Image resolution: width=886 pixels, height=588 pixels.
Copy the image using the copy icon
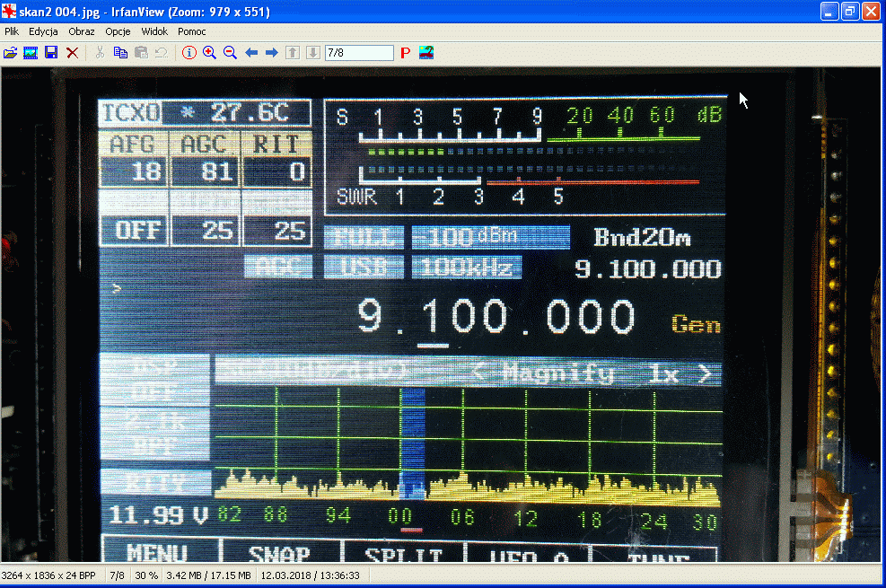(x=120, y=53)
